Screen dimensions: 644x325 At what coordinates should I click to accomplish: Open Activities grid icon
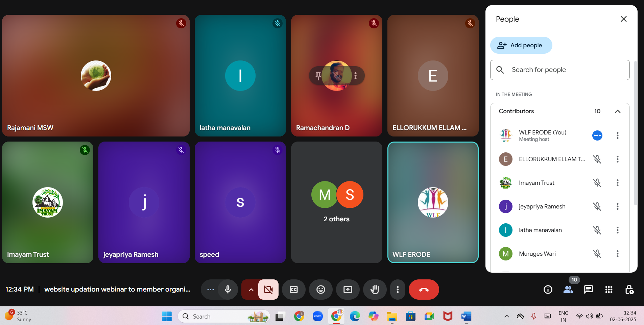tap(609, 290)
